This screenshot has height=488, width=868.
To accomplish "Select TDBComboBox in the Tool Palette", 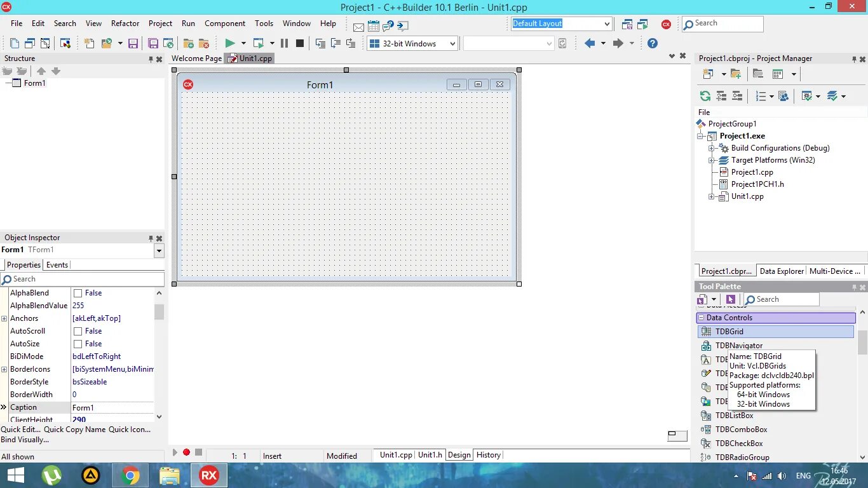I will tap(741, 430).
